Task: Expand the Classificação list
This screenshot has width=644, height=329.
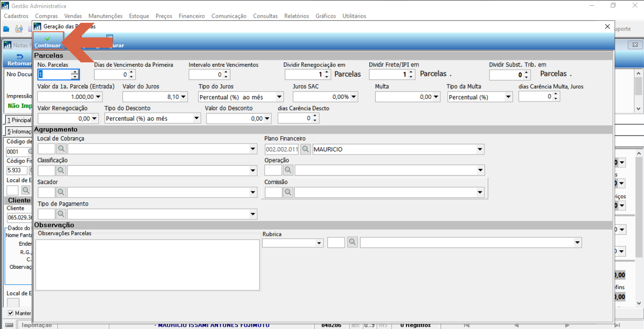Action: 253,171
